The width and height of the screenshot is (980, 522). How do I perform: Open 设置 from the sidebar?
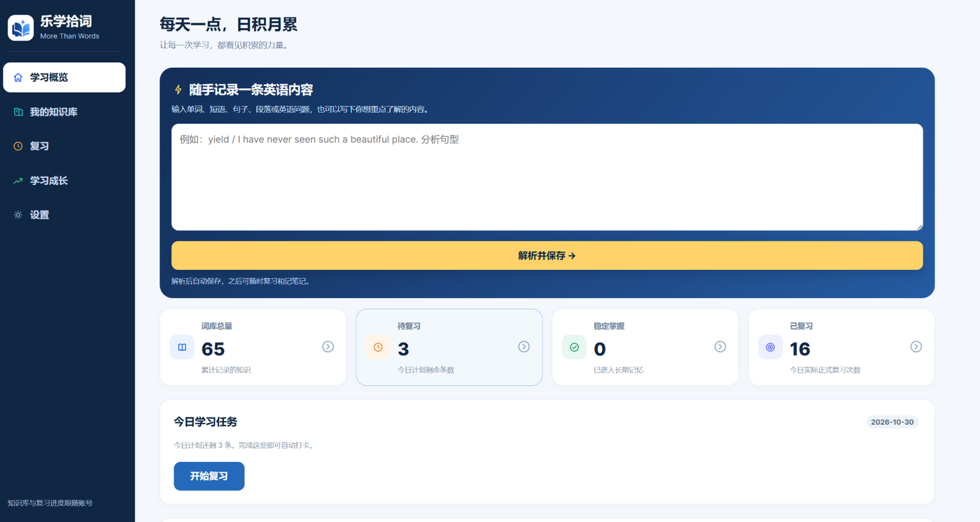[x=64, y=214]
